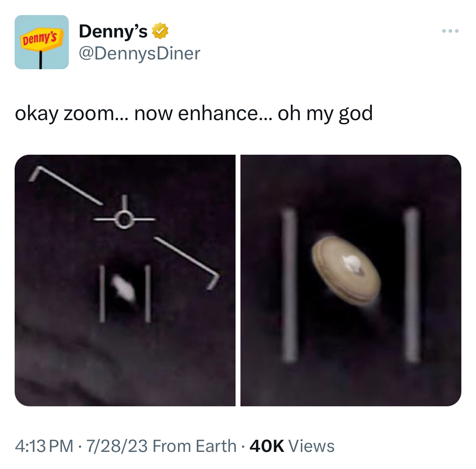The height and width of the screenshot is (469, 476).
Task: Click the gold verified badge
Action: [160, 31]
